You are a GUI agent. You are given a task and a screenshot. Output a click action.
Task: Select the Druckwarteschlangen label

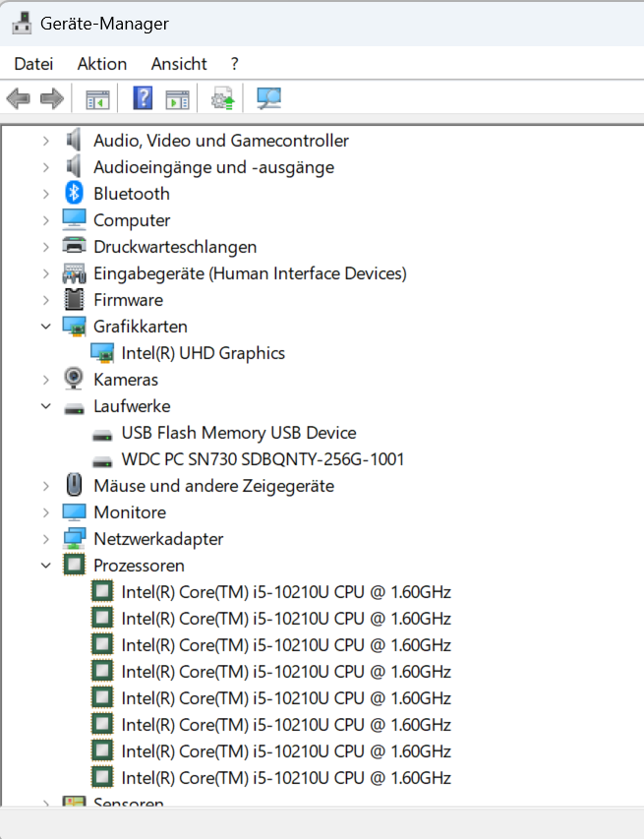coord(175,247)
